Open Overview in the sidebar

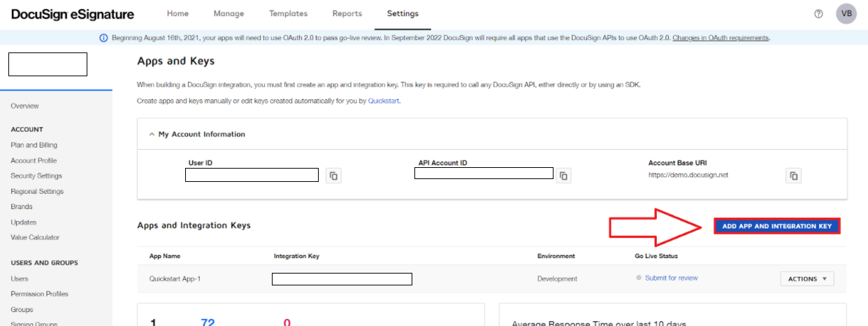[25, 106]
